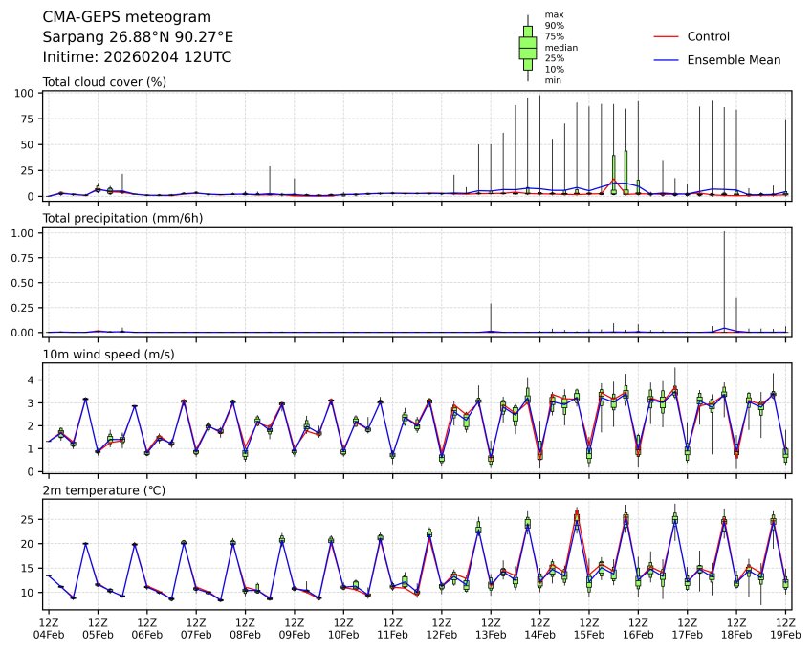Click the "Total cloud cover (%)" panel title
The width and height of the screenshot is (812, 651).
pos(104,82)
